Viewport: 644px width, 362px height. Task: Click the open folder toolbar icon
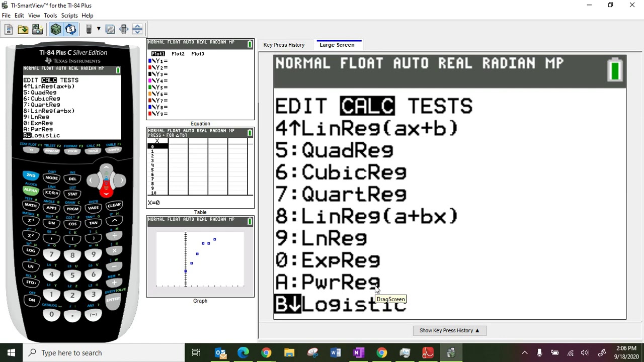click(23, 29)
